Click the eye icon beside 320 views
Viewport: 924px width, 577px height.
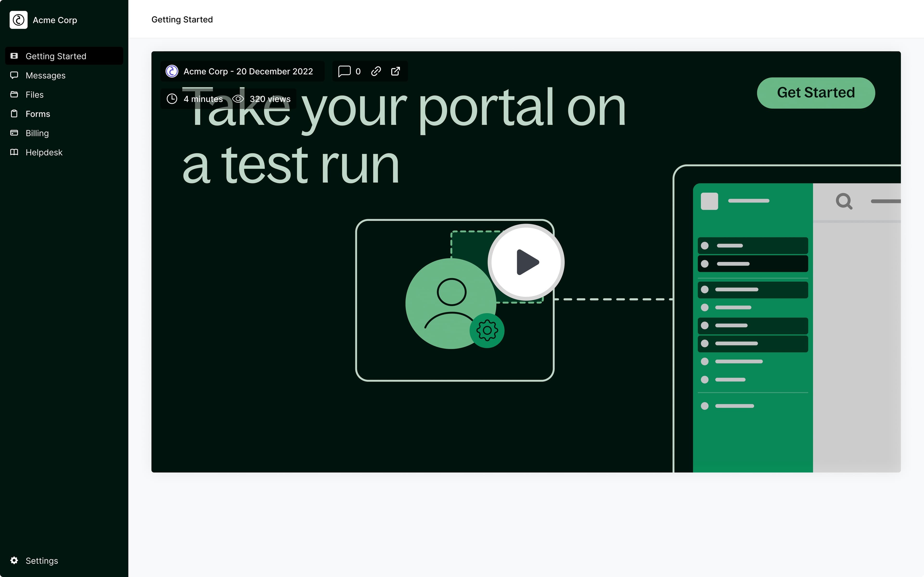[x=238, y=99]
